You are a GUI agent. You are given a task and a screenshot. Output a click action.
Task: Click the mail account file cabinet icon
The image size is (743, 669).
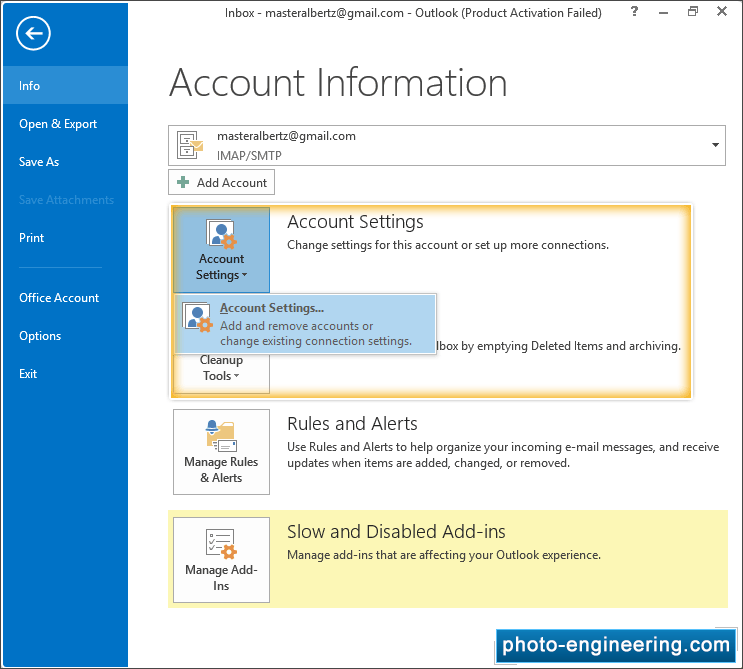pyautogui.click(x=190, y=145)
